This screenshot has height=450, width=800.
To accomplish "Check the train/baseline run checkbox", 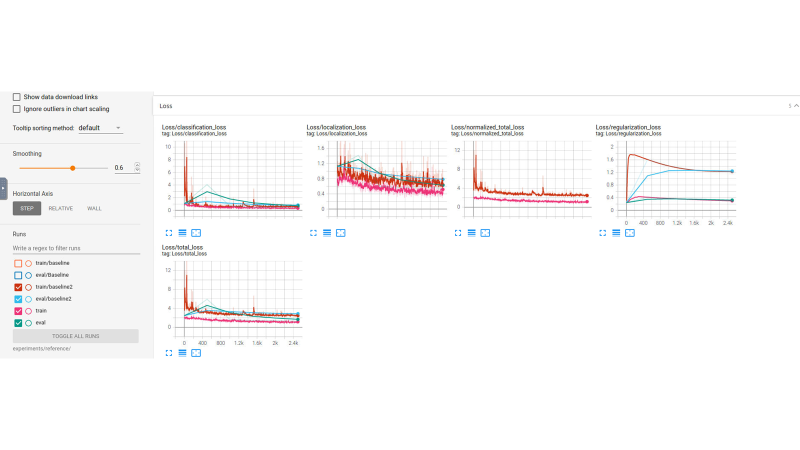I will tap(18, 263).
